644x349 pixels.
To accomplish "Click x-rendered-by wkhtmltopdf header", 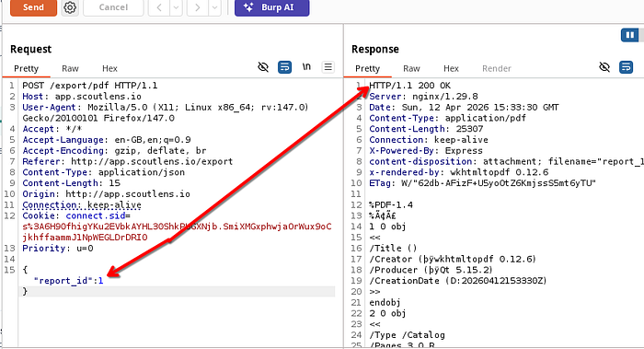I will 459,172.
